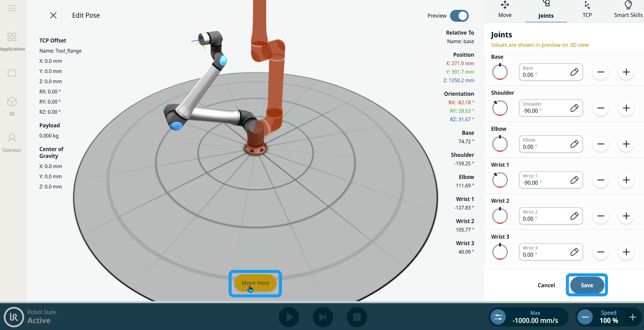Edit the Wrist 3 value with pencil icon
Viewport: 644px width, 330px height.
pyautogui.click(x=574, y=252)
